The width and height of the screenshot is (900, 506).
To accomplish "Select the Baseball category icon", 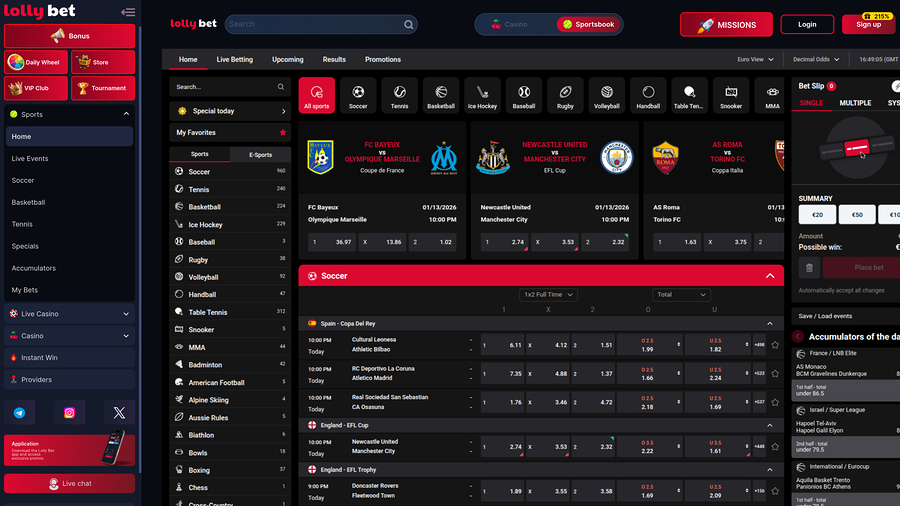I will (x=523, y=95).
